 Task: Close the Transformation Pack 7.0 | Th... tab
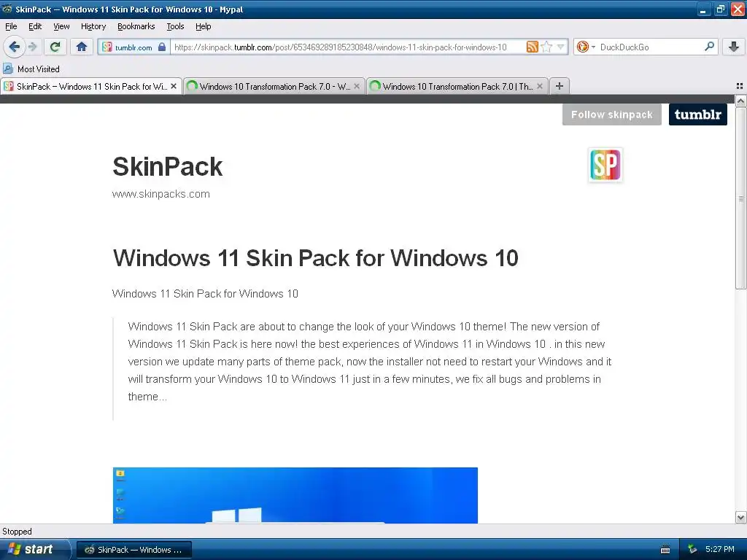click(540, 86)
